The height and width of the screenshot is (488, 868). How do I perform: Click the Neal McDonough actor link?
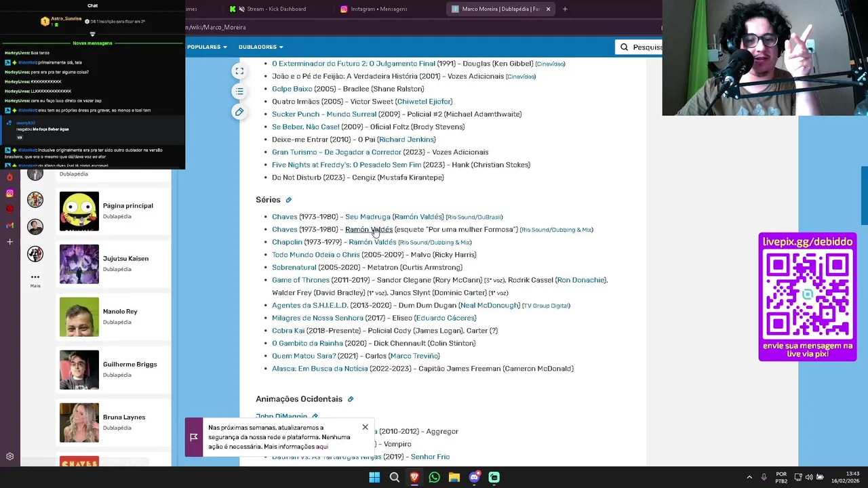pos(489,306)
